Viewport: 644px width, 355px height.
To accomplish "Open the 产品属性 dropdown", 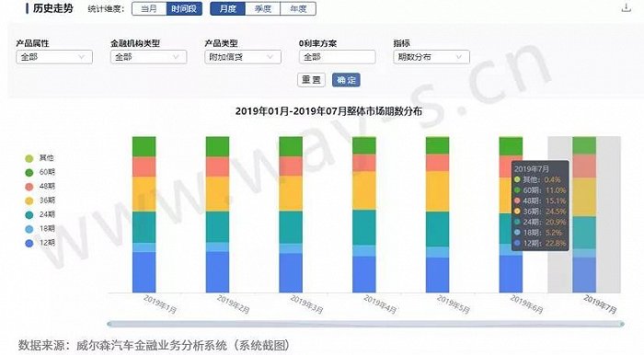I will pos(54,57).
